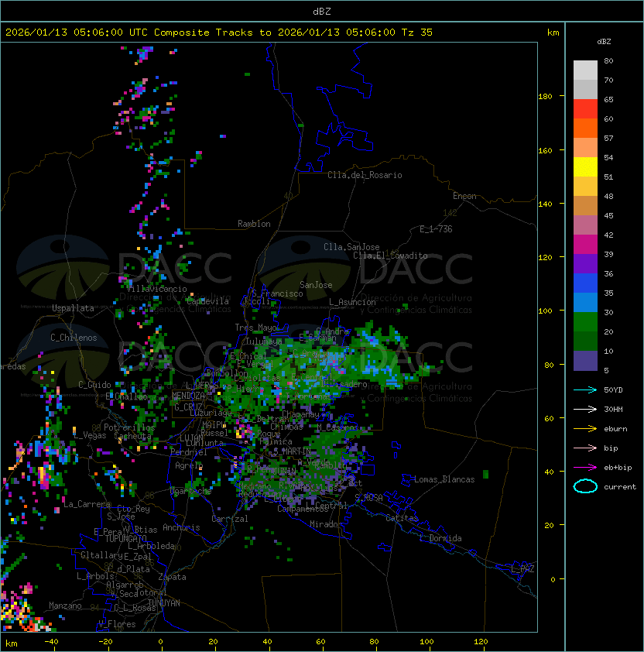
Task: Click the 180 km vertical axis tick label
Action: [x=545, y=97]
